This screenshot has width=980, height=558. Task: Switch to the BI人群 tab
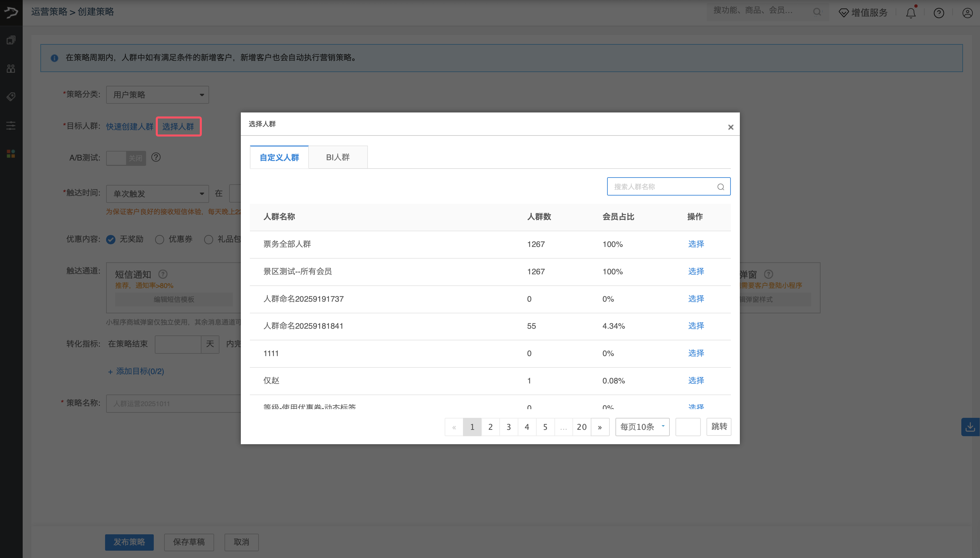(x=337, y=157)
